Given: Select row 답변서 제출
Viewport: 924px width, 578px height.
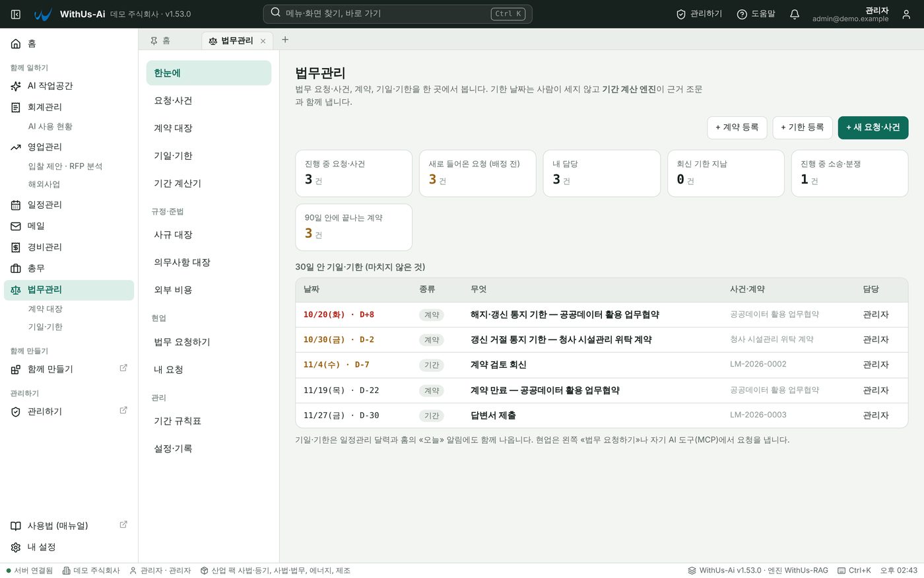Looking at the screenshot, I should 601,415.
